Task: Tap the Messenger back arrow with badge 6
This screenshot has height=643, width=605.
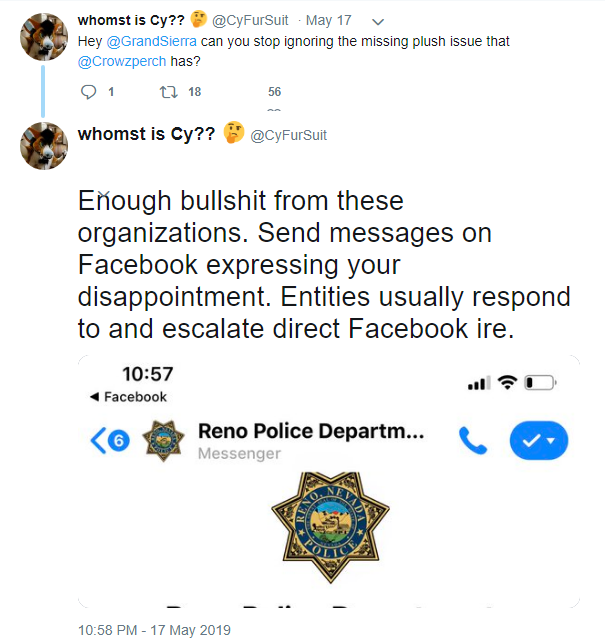Action: 109,441
